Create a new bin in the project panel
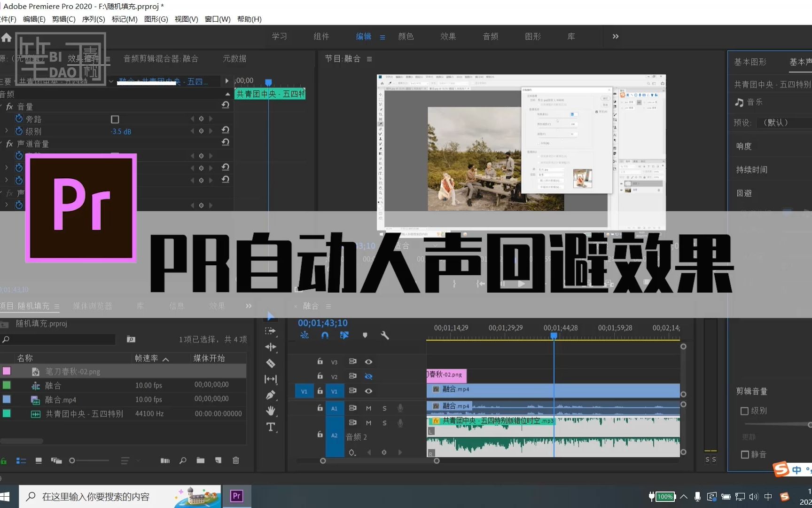 pyautogui.click(x=201, y=460)
